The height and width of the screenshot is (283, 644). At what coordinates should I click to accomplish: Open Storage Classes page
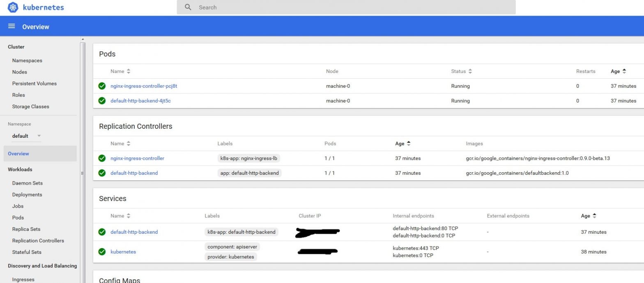[30, 106]
